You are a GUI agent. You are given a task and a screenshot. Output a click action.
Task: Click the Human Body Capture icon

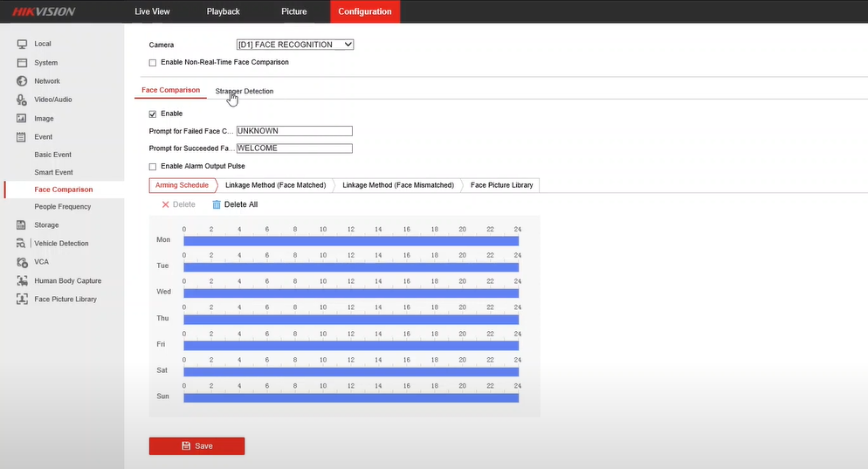22,281
